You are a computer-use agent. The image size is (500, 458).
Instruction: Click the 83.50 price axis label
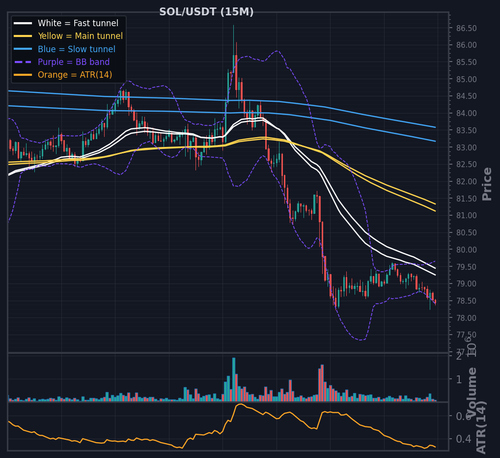pos(466,130)
